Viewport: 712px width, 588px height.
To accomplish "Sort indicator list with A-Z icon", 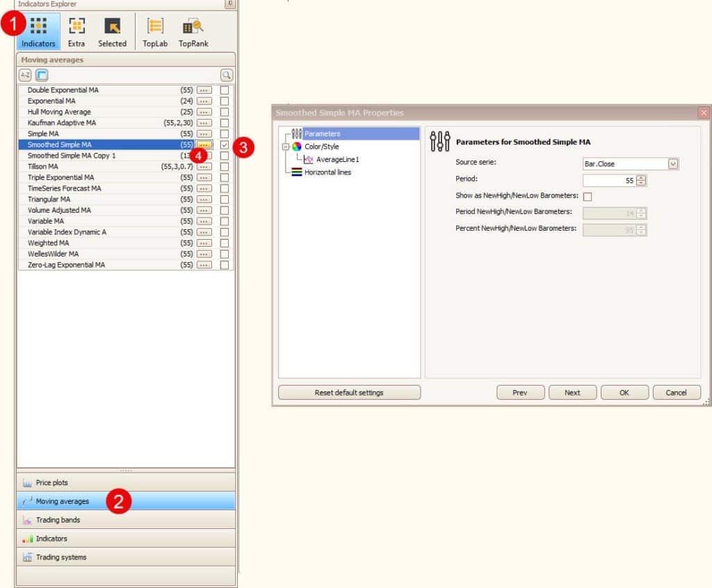I will (x=25, y=75).
